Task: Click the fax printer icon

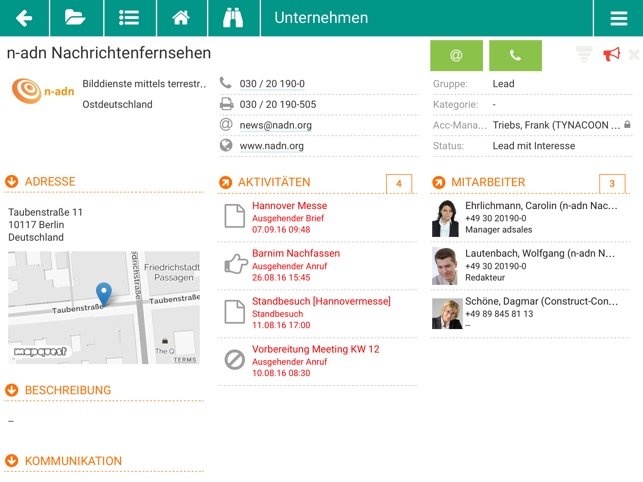Action: [x=226, y=104]
